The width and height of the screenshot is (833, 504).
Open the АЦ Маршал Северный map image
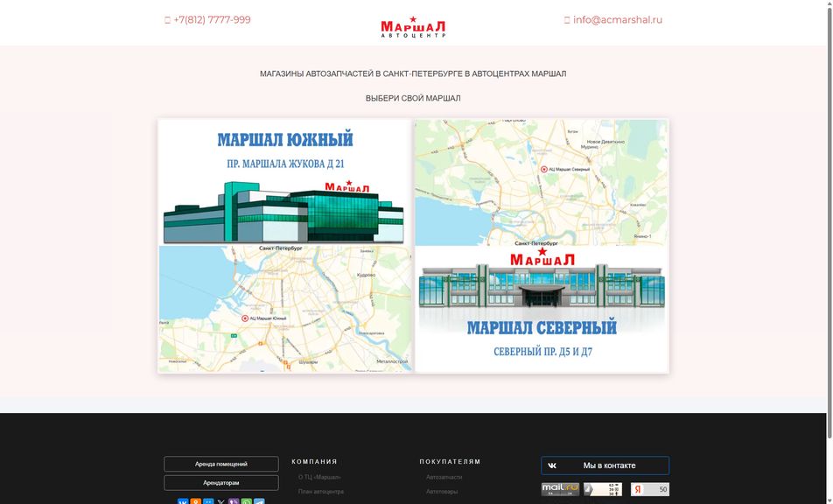pyautogui.click(x=542, y=182)
